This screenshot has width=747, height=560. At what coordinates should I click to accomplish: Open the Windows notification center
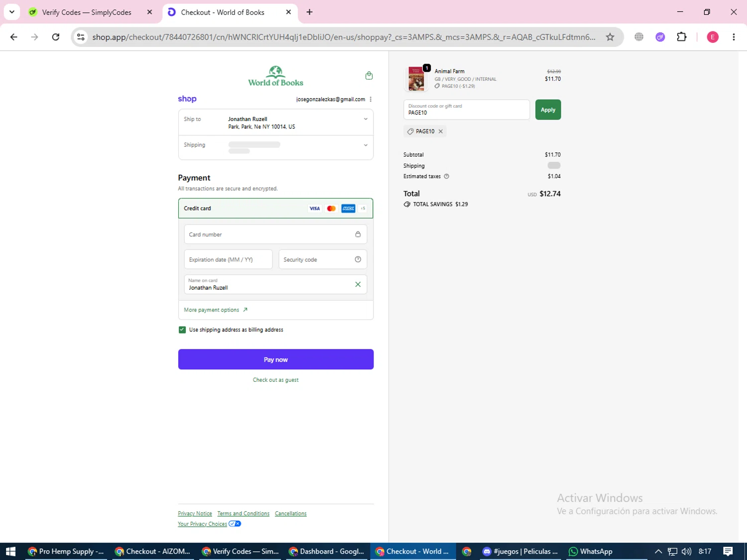click(x=728, y=552)
